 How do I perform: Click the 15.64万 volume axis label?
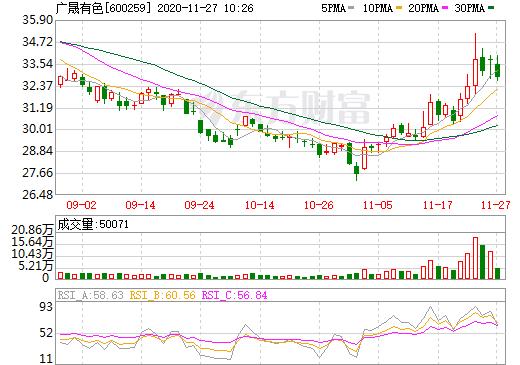32,242
